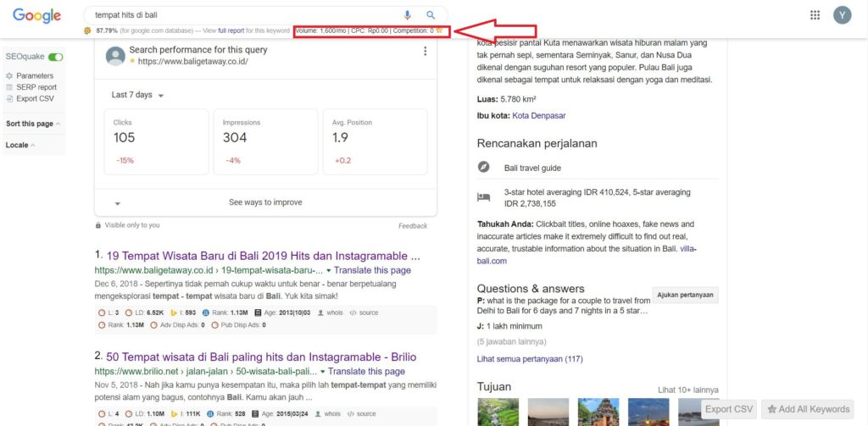This screenshot has width=868, height=426.
Task: Click the microphone voice search icon
Action: pyautogui.click(x=408, y=15)
